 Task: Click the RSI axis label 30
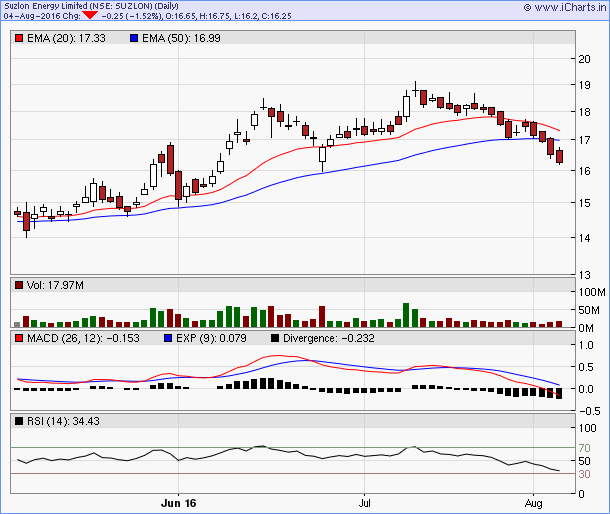point(584,474)
